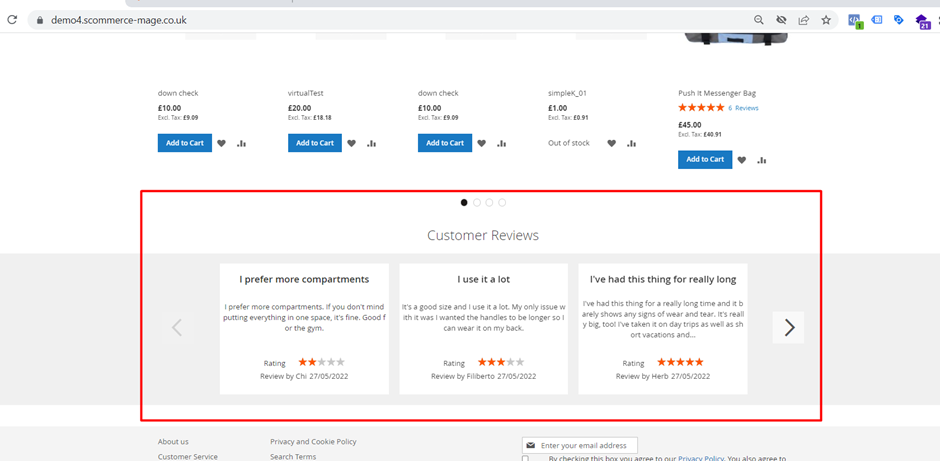Select the second carousel pagination dot
The image size is (940, 461).
[477, 202]
